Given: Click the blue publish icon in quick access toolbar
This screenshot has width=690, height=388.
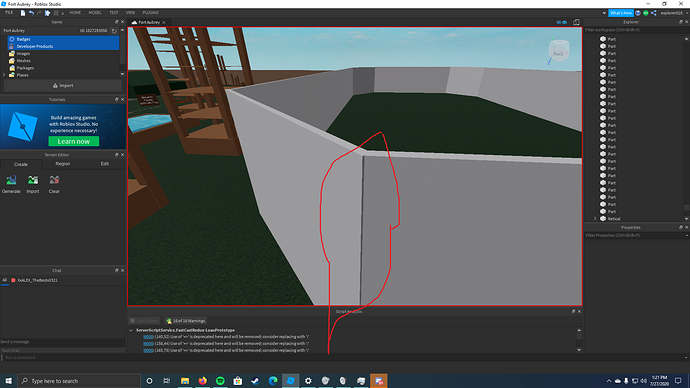Looking at the screenshot, I should pos(48,13).
